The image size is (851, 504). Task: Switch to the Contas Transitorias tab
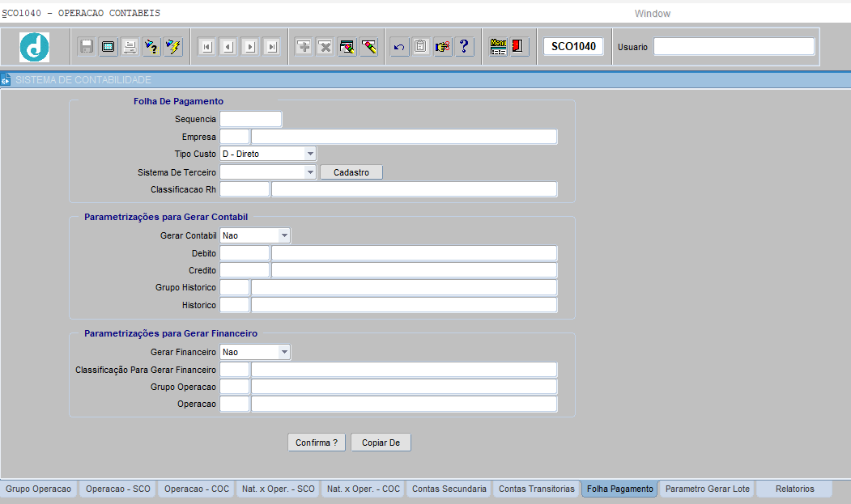(x=537, y=489)
